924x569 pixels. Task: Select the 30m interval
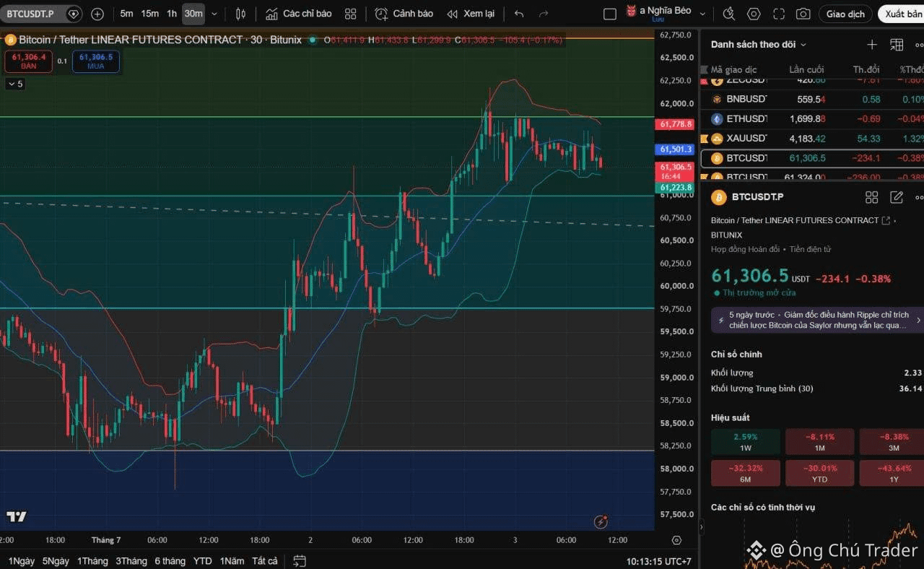pyautogui.click(x=193, y=14)
